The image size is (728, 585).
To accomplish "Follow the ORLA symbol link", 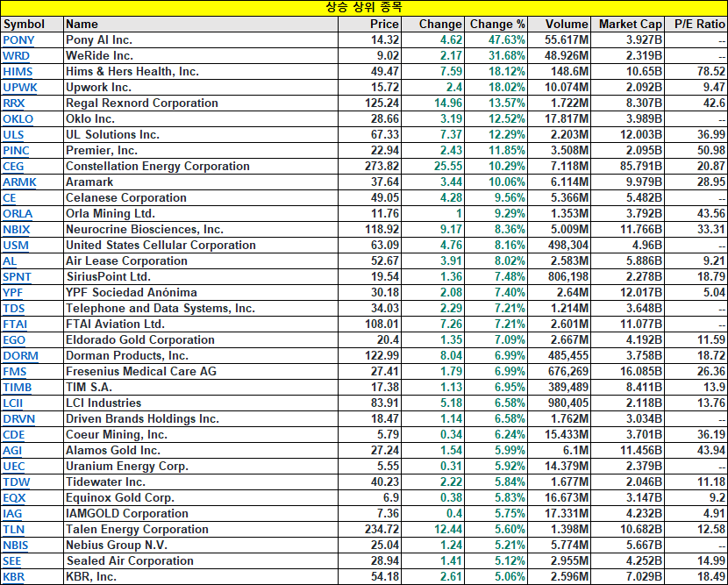I will (18, 214).
